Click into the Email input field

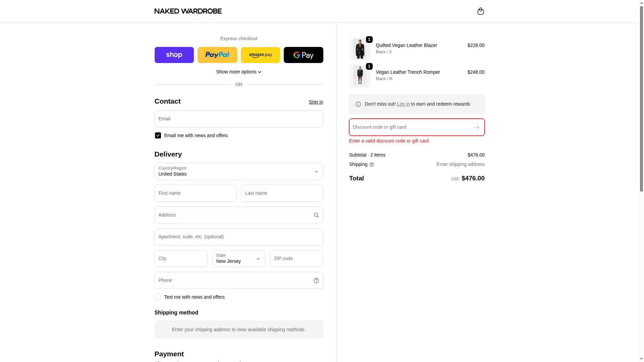tap(238, 119)
